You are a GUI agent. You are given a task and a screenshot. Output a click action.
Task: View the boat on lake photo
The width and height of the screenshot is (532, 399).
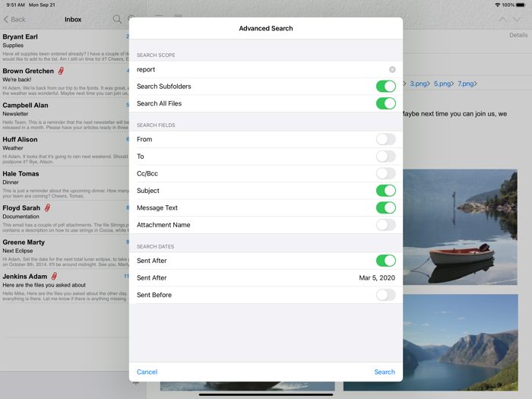coord(460,227)
